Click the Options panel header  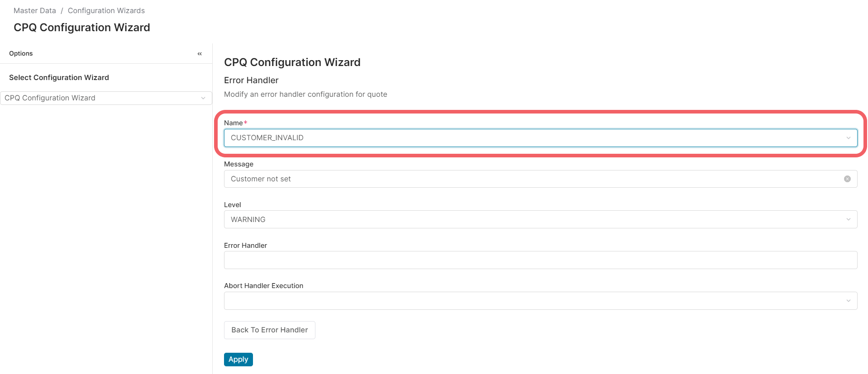click(x=21, y=53)
